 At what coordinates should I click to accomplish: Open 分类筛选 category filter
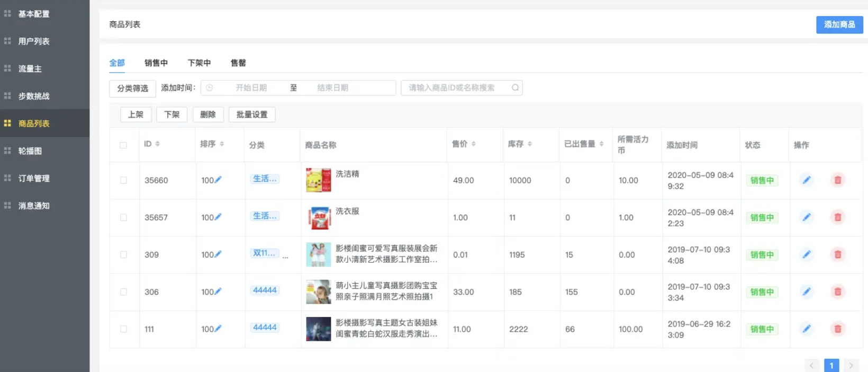pyautogui.click(x=132, y=88)
